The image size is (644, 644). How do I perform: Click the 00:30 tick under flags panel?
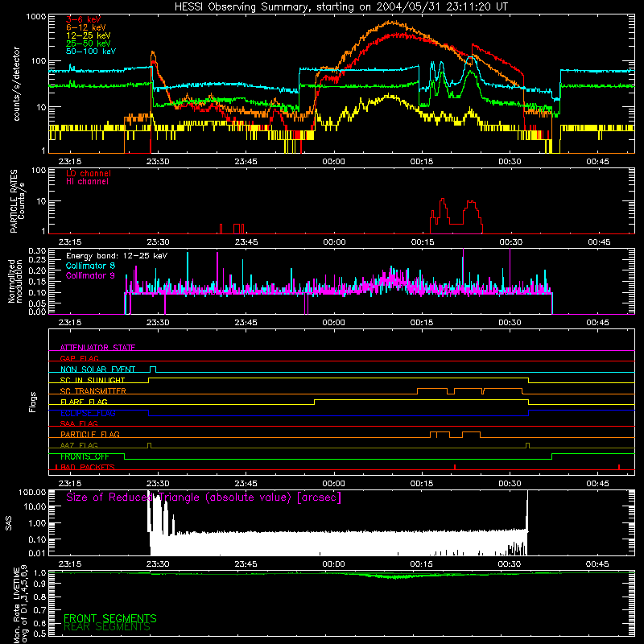[510, 484]
